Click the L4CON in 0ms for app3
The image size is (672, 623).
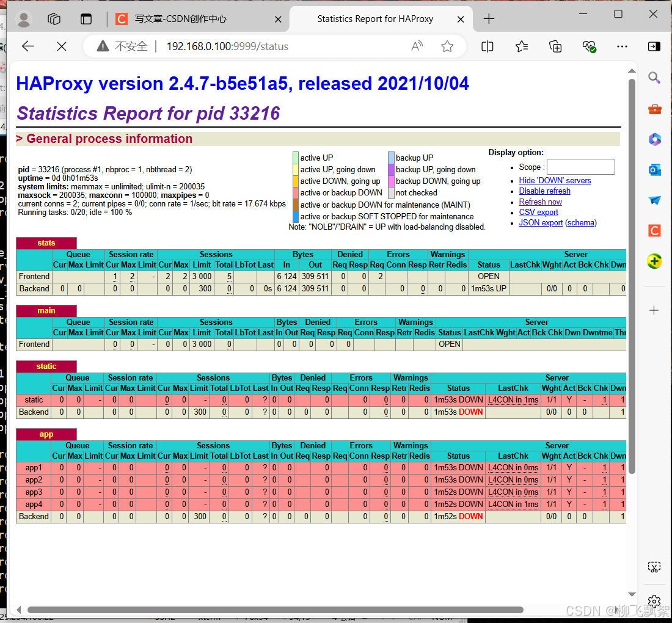[x=513, y=492]
